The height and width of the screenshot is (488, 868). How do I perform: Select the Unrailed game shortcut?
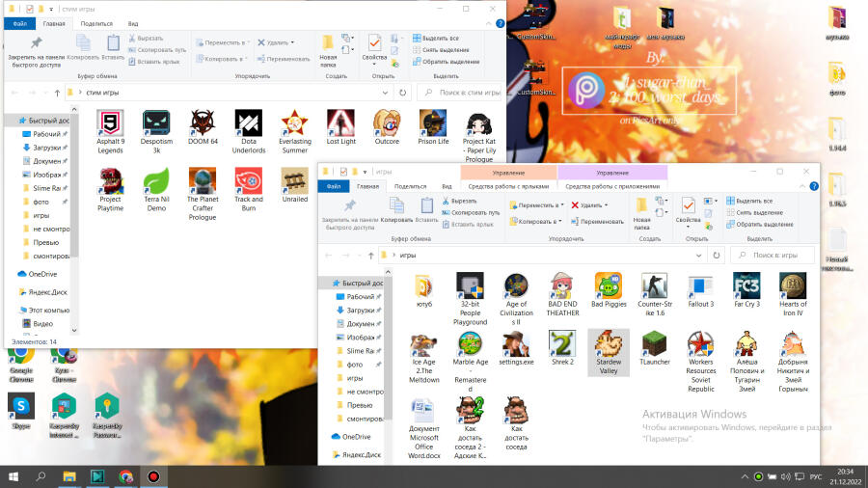pos(294,185)
